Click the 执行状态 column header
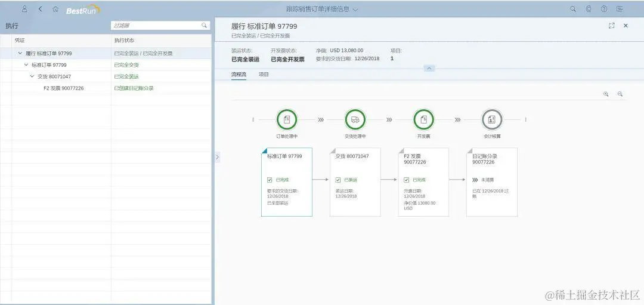The height and width of the screenshot is (305, 644). click(124, 41)
